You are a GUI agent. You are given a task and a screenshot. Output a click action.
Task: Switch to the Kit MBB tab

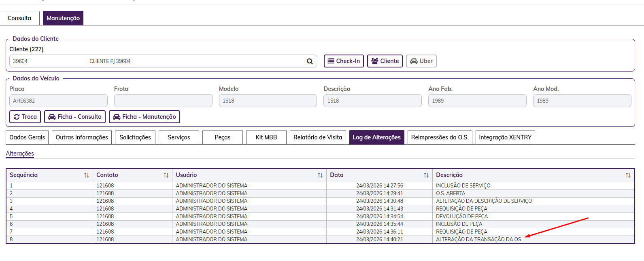click(x=266, y=137)
